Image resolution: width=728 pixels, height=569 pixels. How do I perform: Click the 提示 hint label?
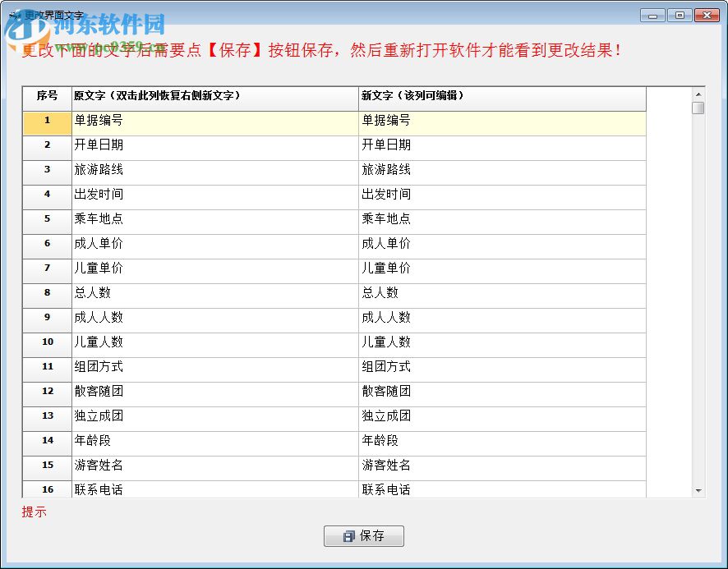34,512
